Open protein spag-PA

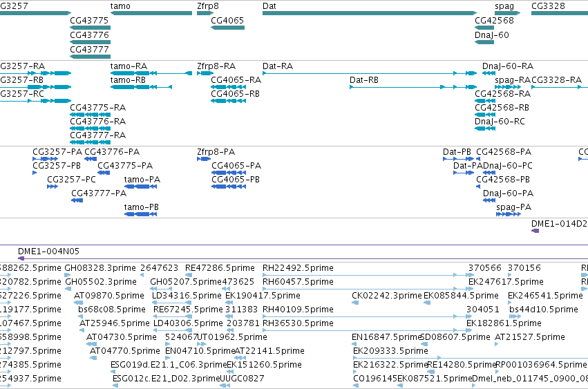[514, 207]
